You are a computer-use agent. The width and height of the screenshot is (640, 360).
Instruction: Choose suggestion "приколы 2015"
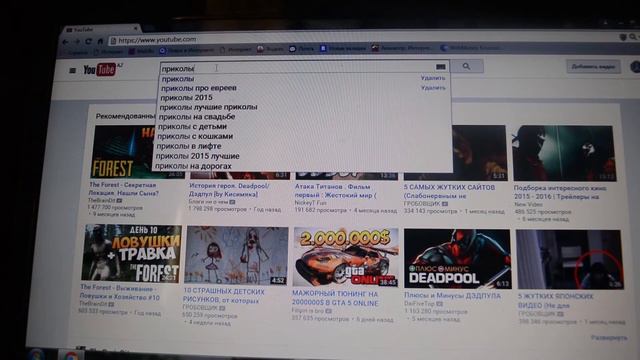click(187, 97)
